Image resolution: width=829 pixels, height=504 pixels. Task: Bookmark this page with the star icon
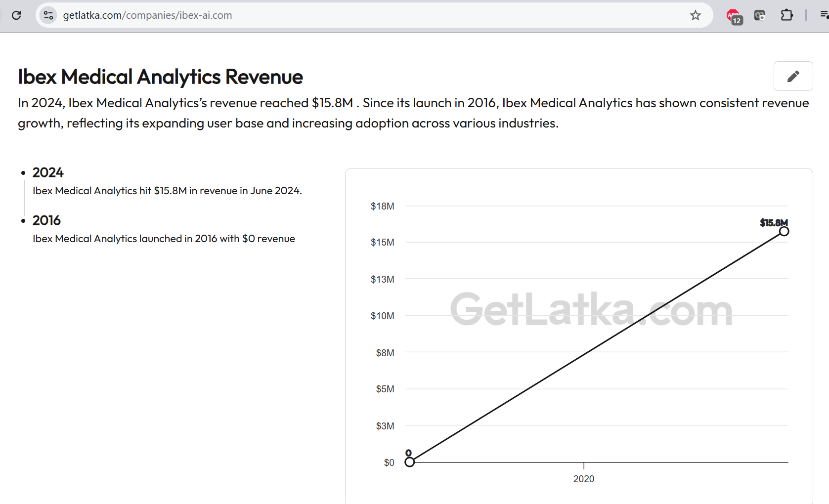(695, 15)
